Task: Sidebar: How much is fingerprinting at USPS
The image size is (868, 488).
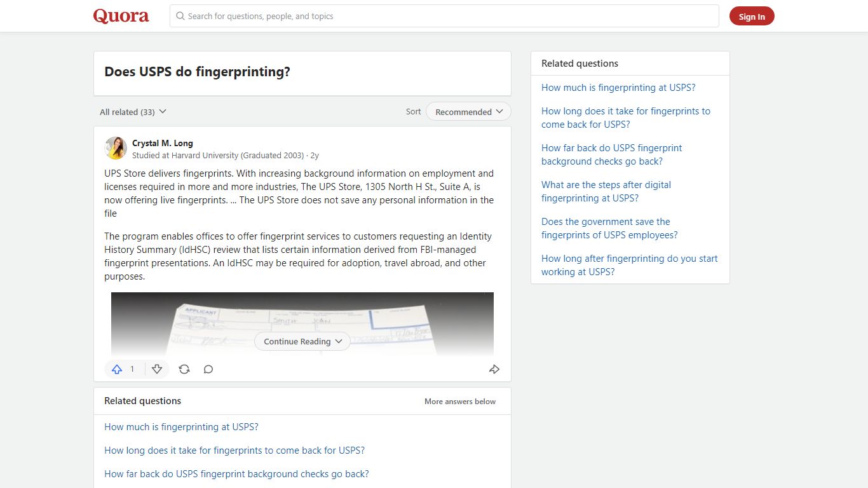Action: [618, 88]
